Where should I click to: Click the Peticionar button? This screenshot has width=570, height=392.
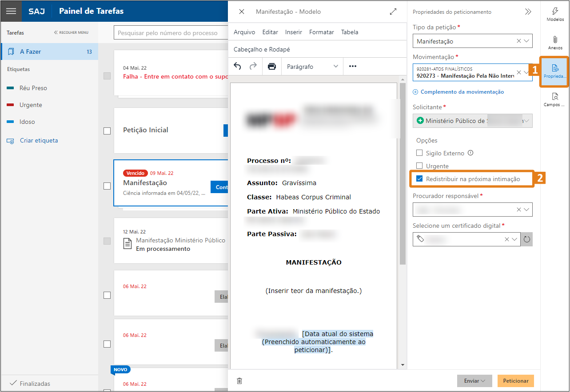point(515,381)
